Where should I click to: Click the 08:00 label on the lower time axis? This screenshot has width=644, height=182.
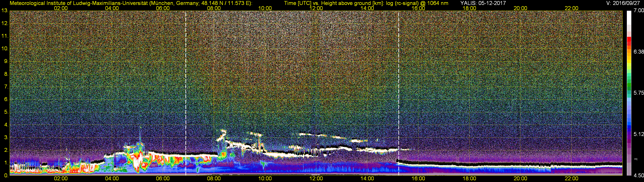pos(214,179)
